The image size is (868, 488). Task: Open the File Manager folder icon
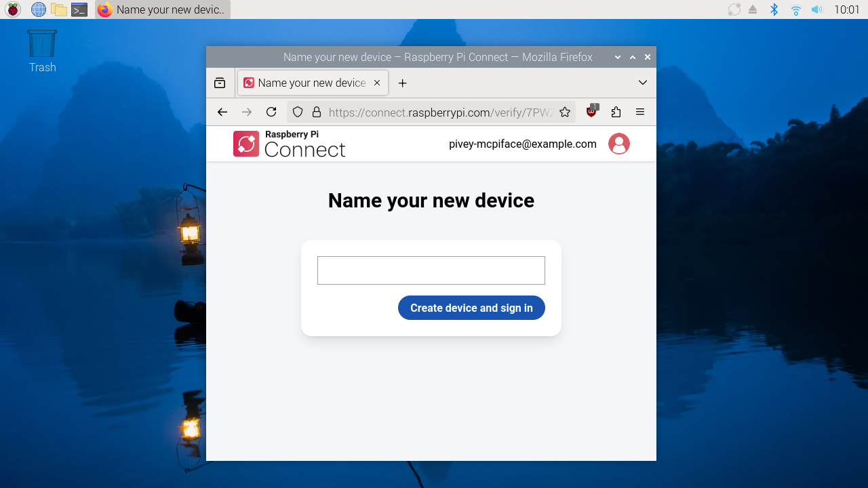[x=59, y=9]
